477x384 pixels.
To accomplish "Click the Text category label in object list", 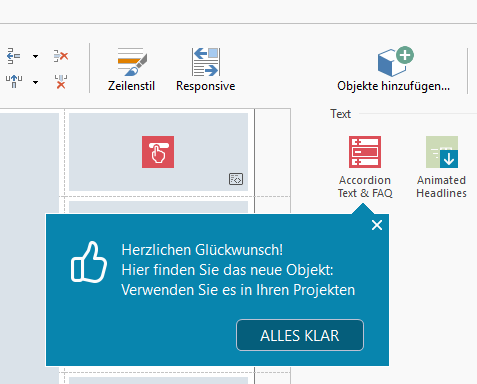I will click(340, 114).
